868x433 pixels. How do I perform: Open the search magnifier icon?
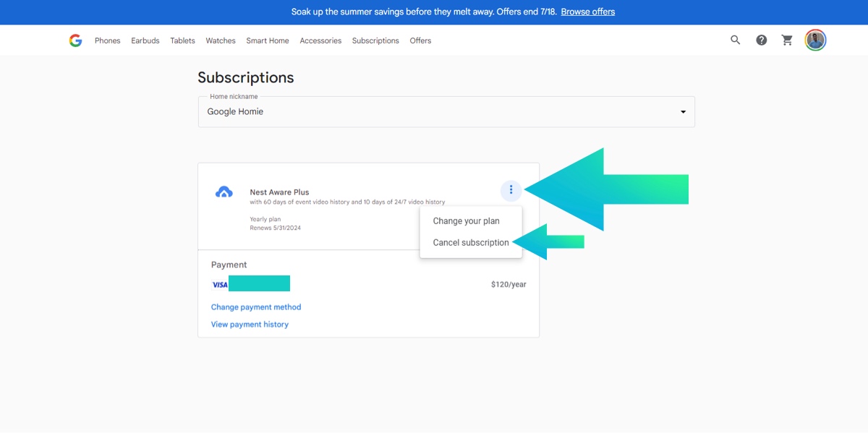[736, 40]
